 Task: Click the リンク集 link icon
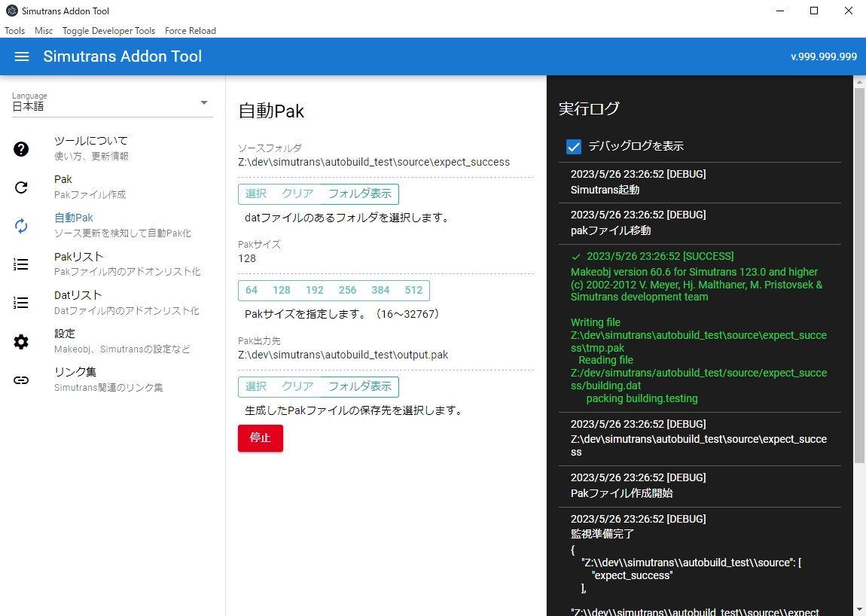pyautogui.click(x=21, y=380)
